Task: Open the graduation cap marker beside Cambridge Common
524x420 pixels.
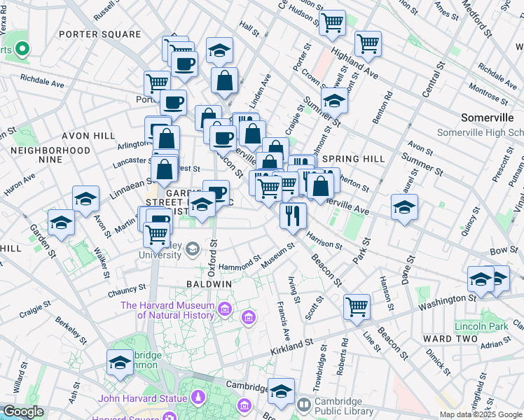Action: pos(120,363)
